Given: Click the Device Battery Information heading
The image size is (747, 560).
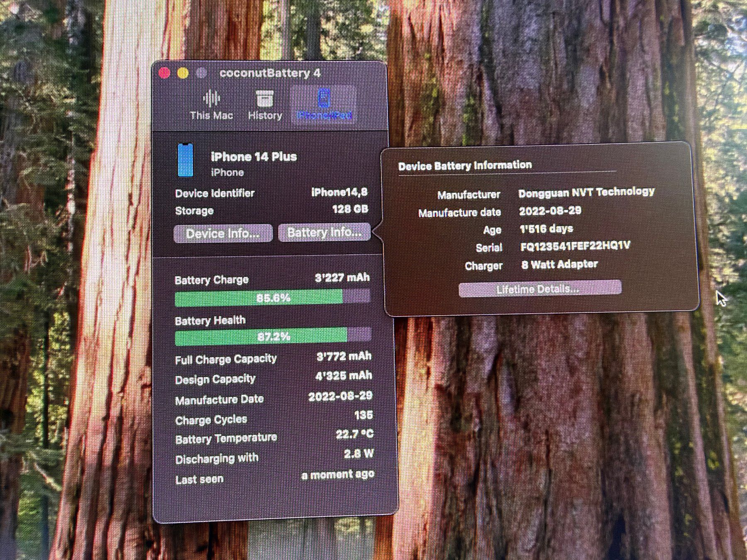Looking at the screenshot, I should (x=465, y=166).
